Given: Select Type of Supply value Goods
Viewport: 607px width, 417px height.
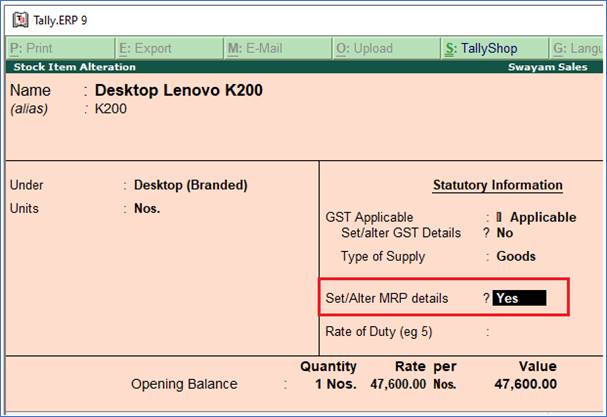Looking at the screenshot, I should [516, 256].
